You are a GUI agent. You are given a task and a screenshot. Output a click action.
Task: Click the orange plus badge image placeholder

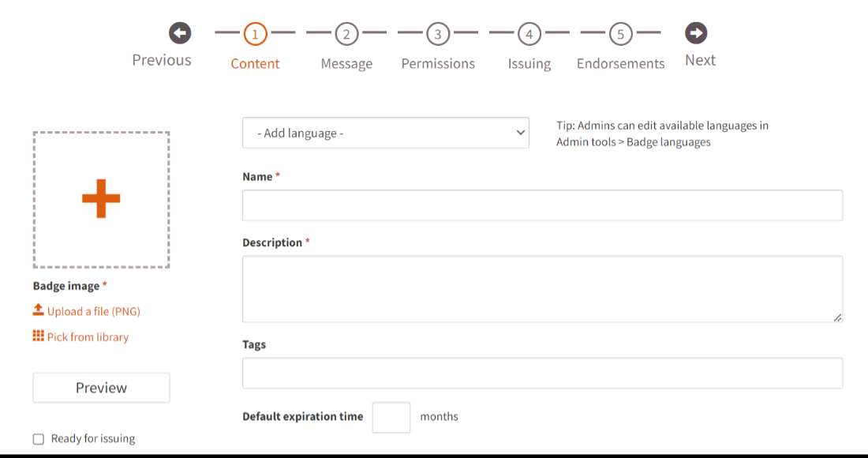[101, 199]
